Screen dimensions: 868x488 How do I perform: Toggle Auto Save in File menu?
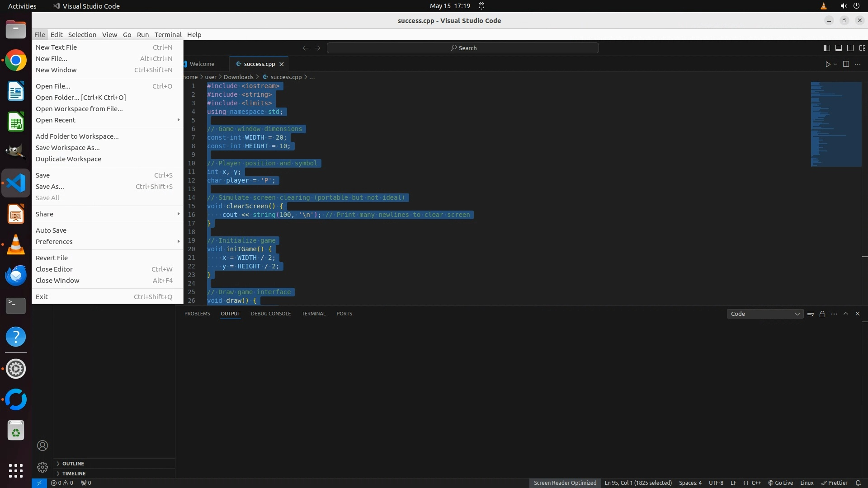pyautogui.click(x=51, y=230)
